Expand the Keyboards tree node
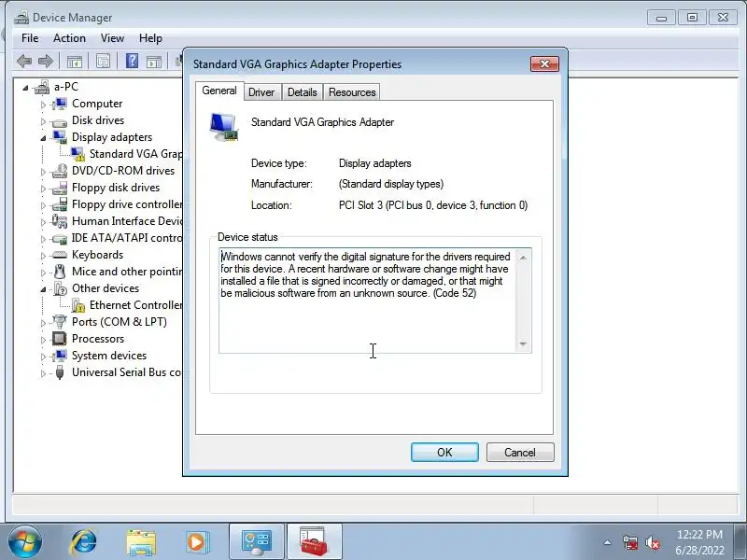Screen dimensions: 747x560 coord(43,256)
